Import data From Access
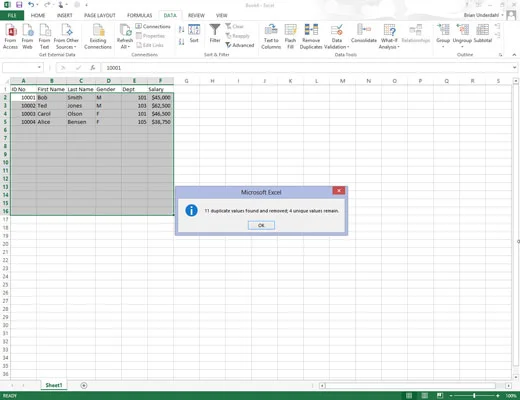This screenshot has width=520, height=400. (x=10, y=37)
